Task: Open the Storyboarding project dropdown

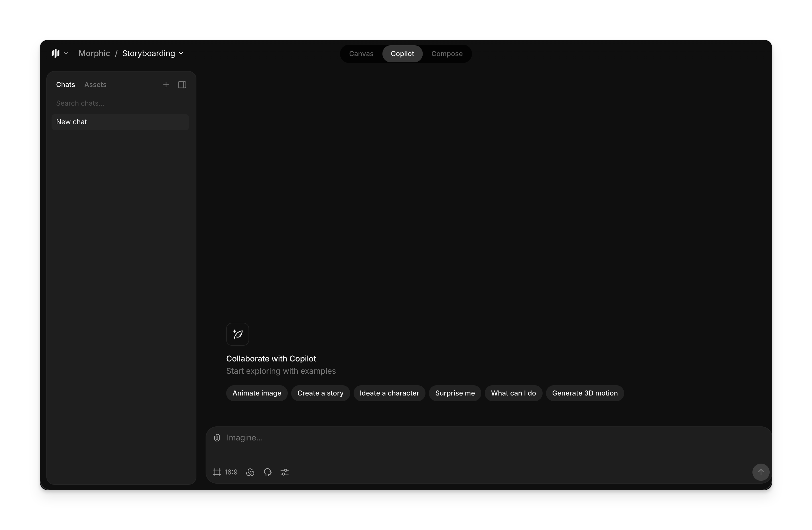Action: (153, 53)
